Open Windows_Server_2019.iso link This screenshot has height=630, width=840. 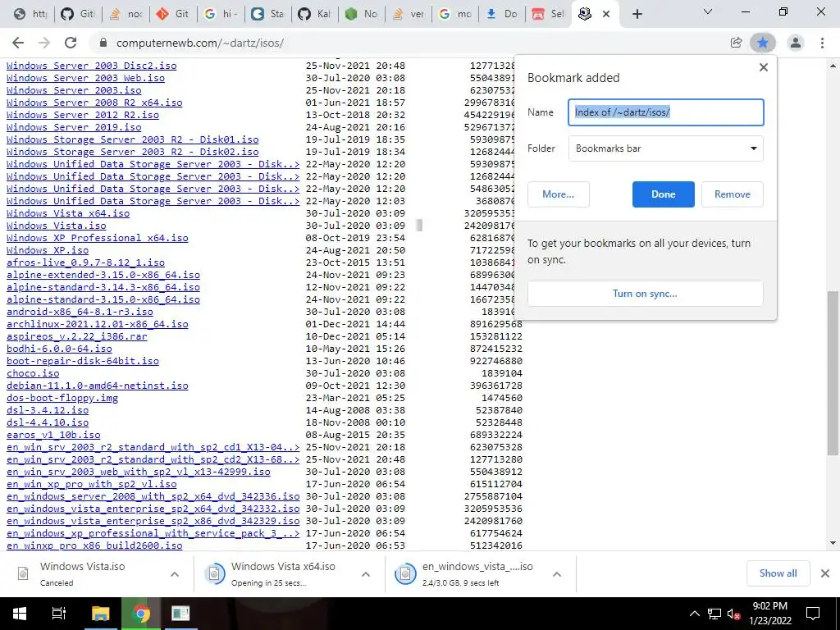pos(74,127)
